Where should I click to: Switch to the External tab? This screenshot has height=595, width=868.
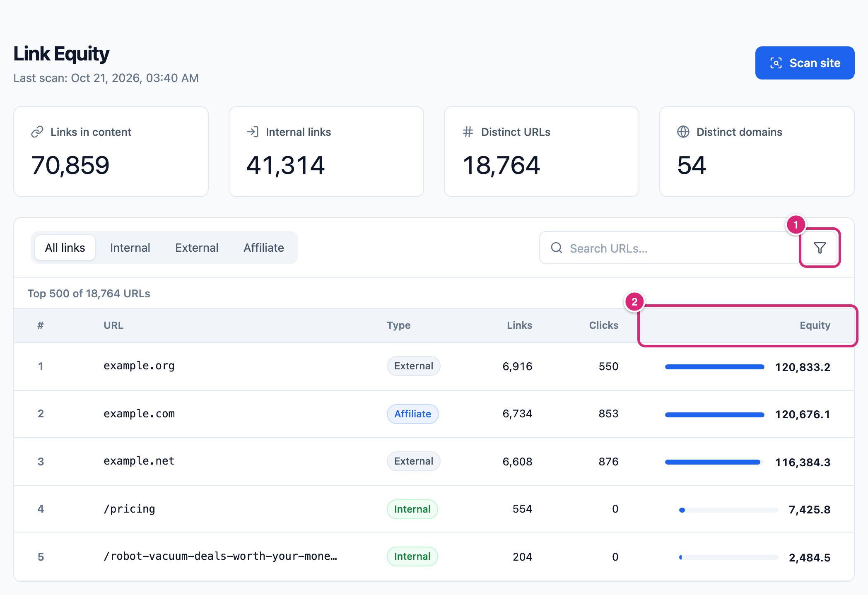coord(197,248)
